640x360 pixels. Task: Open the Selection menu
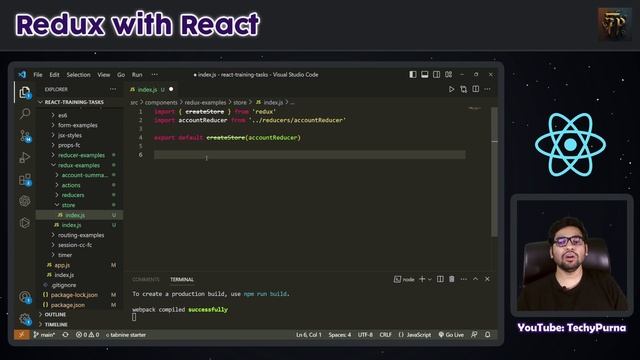coord(78,75)
